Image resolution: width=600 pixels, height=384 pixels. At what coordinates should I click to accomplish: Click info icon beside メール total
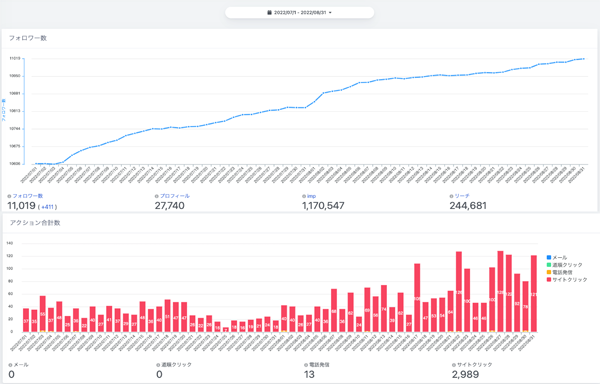tap(10, 365)
